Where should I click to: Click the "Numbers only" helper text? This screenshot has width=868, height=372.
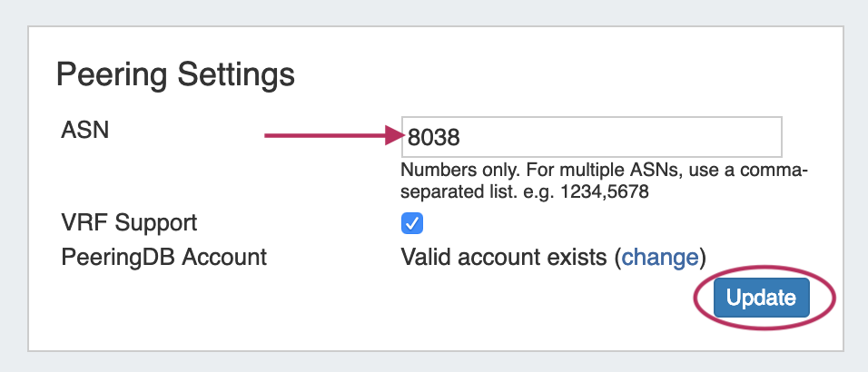[604, 181]
